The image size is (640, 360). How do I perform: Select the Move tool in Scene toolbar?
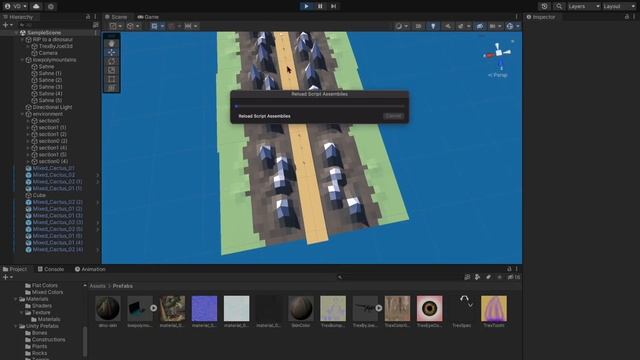coord(111,52)
